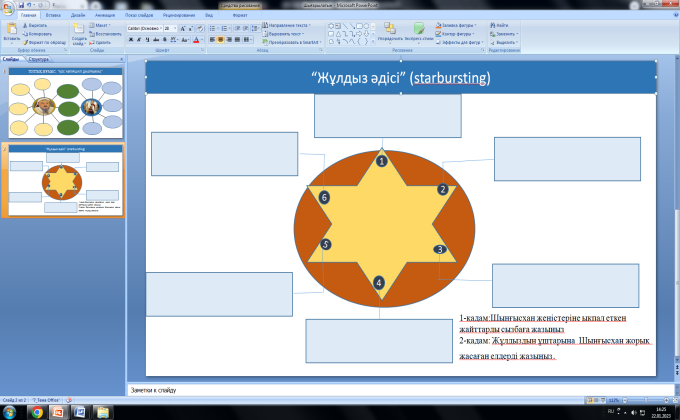The height and width of the screenshot is (420, 680).
Task: Click the large Вставить paste icon
Action: pyautogui.click(x=12, y=30)
